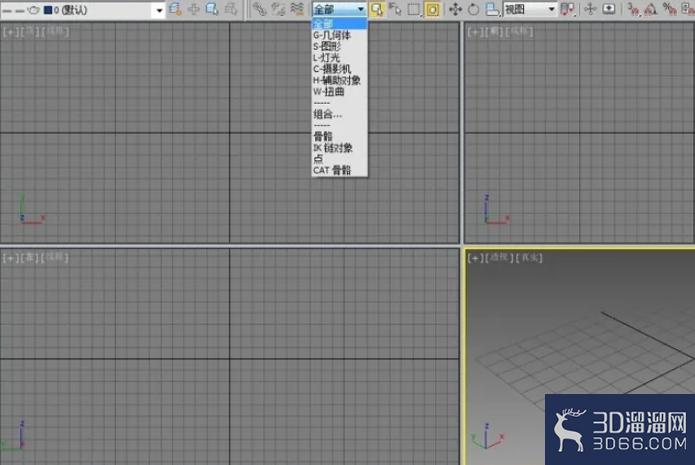Choose 点 from the filter list
The height and width of the screenshot is (465, 695).
[340, 159]
